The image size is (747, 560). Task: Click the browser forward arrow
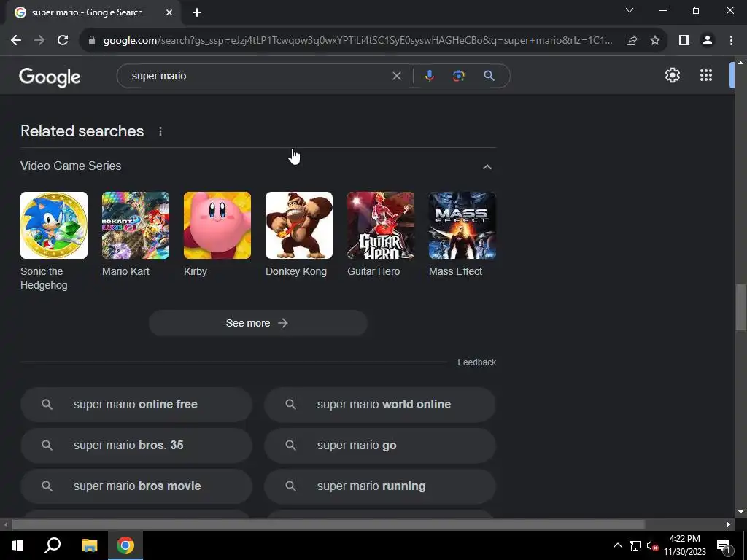click(x=39, y=41)
